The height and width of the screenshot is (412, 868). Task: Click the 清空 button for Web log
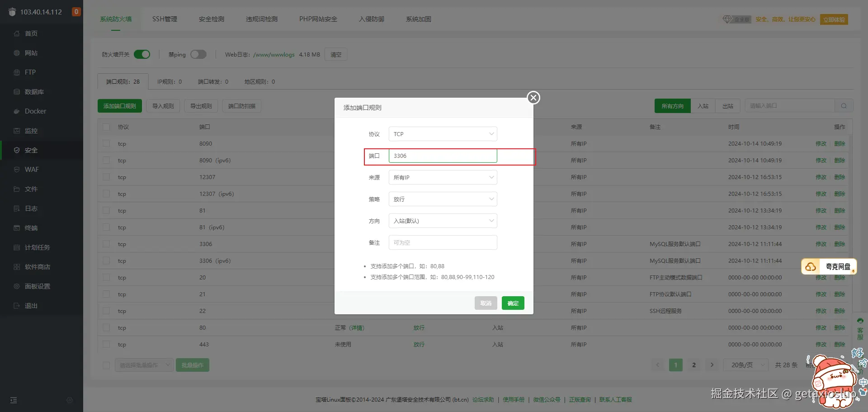click(x=336, y=55)
